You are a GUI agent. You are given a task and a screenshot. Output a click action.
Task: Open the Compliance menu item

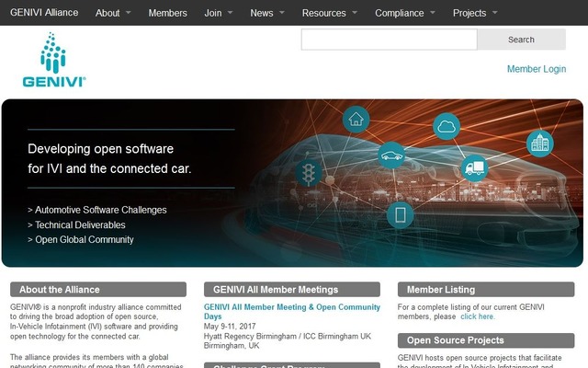point(400,13)
